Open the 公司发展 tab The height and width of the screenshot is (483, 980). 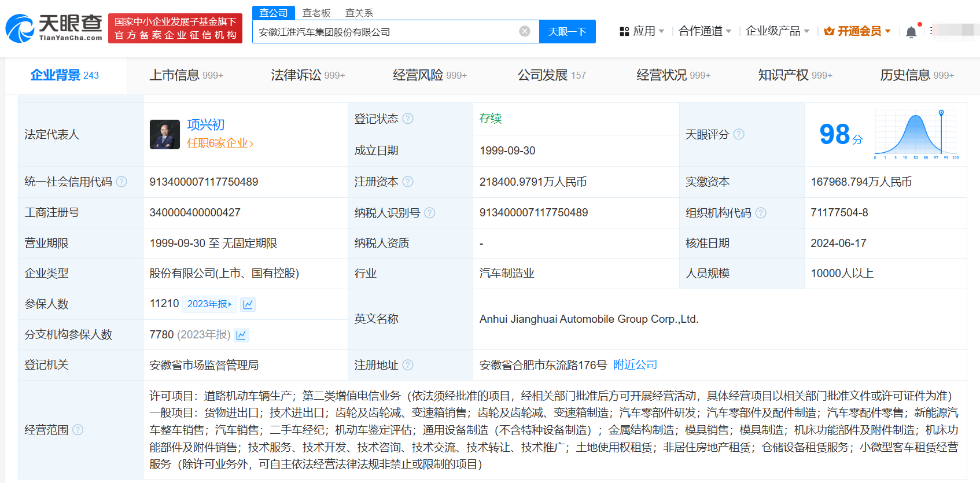[x=551, y=75]
